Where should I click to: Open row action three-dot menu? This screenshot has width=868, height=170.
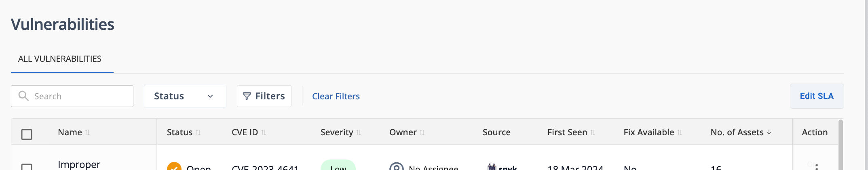pyautogui.click(x=817, y=167)
